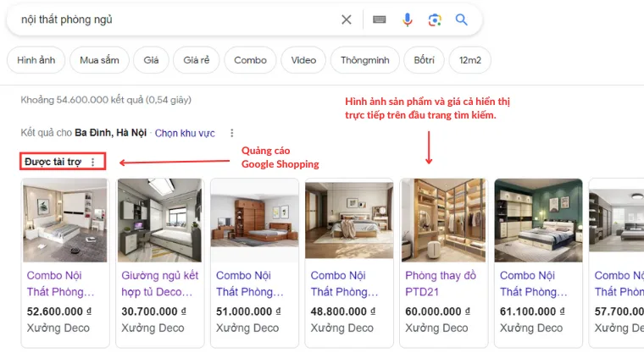644x364 pixels.
Task: Select the Video filter chip
Action: pos(303,60)
